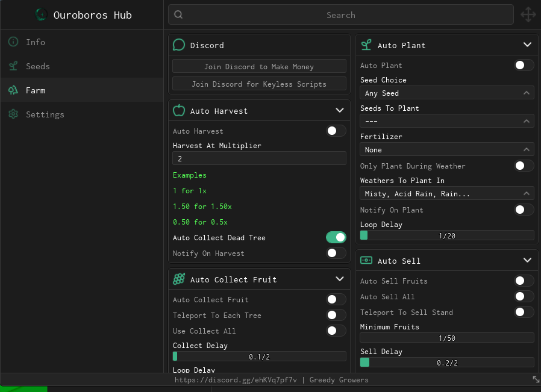Open the Info tab
This screenshot has height=392, width=541.
[x=82, y=42]
